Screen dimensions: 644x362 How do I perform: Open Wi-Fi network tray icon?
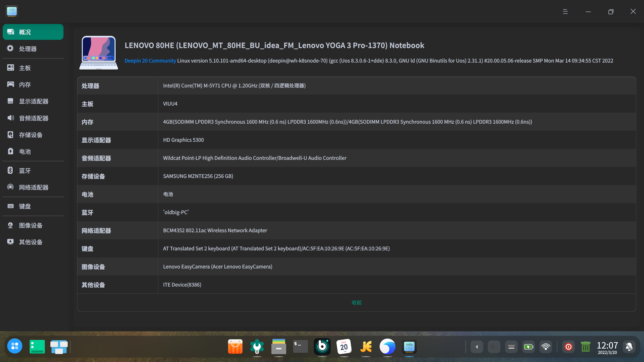click(x=545, y=347)
